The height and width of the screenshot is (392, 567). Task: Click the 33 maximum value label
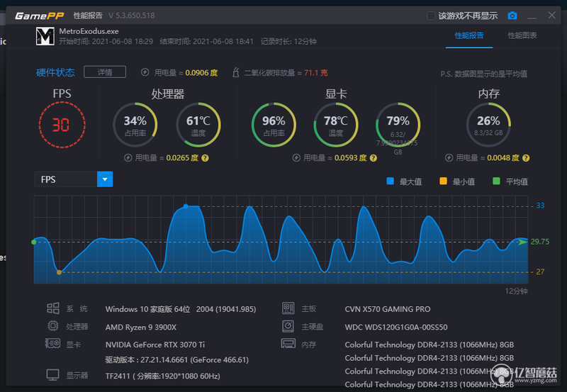tap(540, 206)
